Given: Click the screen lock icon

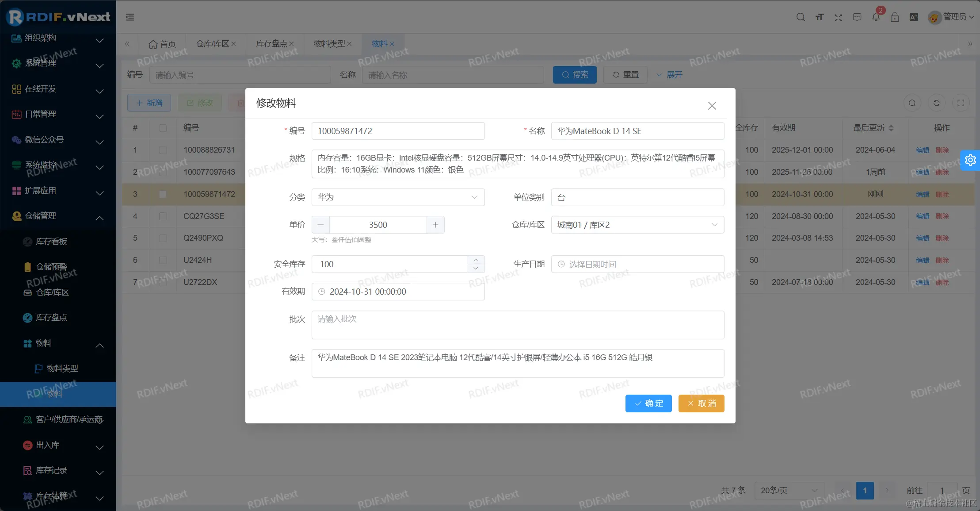Looking at the screenshot, I should pyautogui.click(x=895, y=17).
